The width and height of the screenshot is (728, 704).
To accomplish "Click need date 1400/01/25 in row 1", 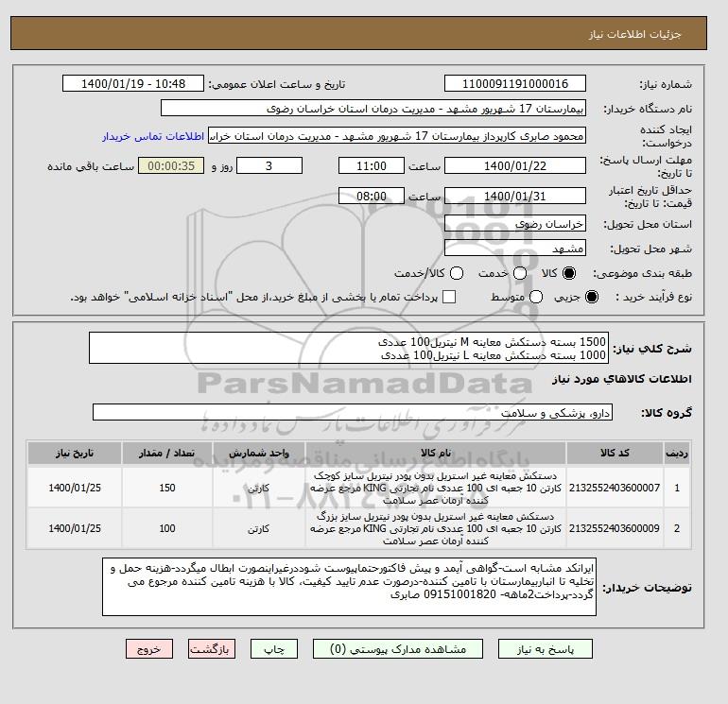I will tap(75, 488).
